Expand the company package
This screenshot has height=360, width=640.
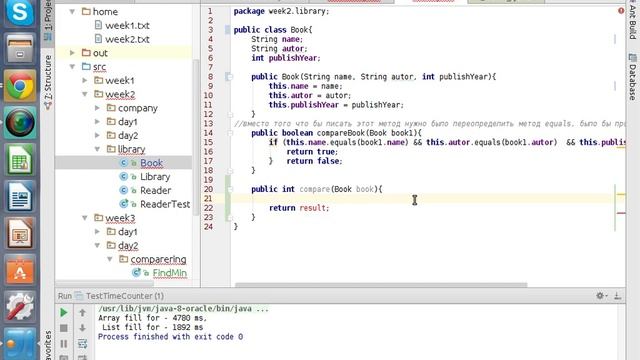(98, 108)
